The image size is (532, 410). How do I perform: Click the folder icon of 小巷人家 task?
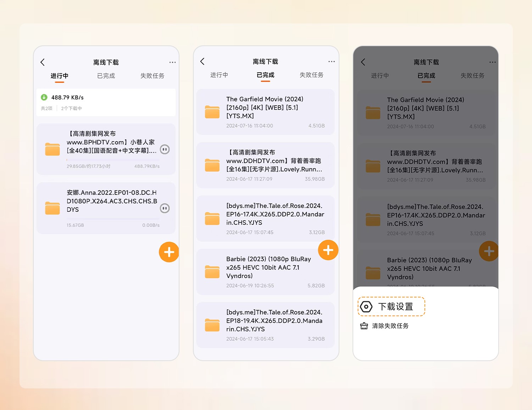pyautogui.click(x=52, y=149)
